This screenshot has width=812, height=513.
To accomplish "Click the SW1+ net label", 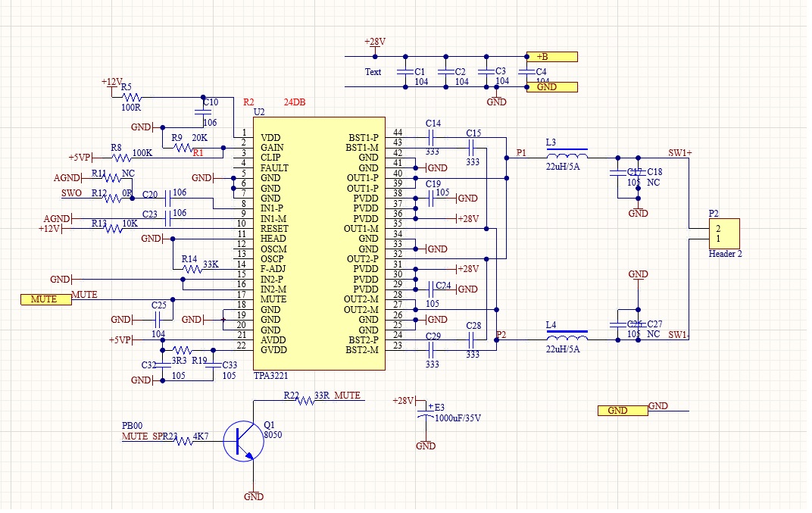I will [680, 153].
